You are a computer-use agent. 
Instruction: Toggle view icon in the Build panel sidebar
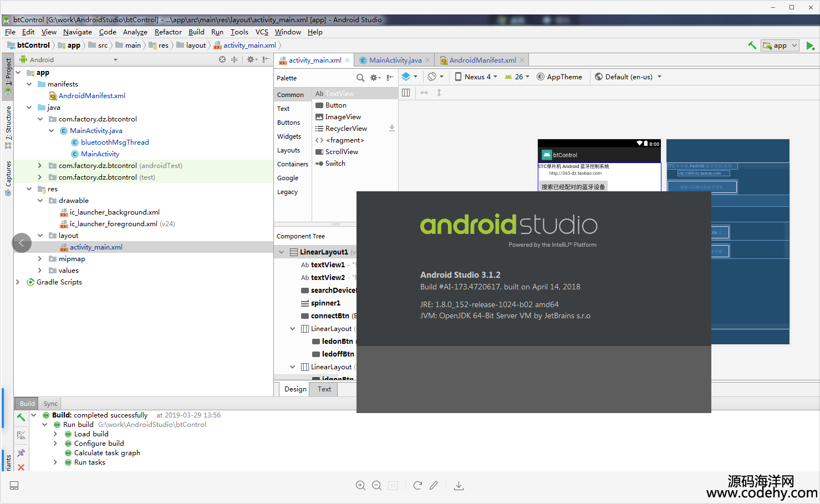pyautogui.click(x=21, y=436)
